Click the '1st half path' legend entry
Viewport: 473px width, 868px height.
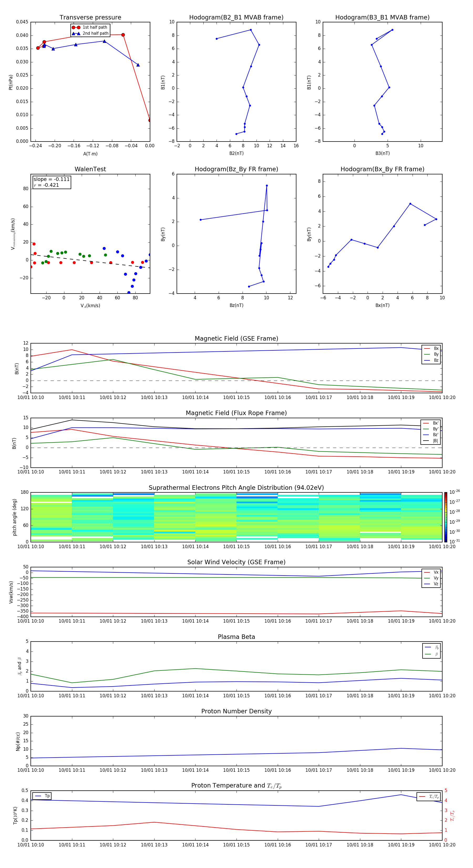[x=90, y=27]
